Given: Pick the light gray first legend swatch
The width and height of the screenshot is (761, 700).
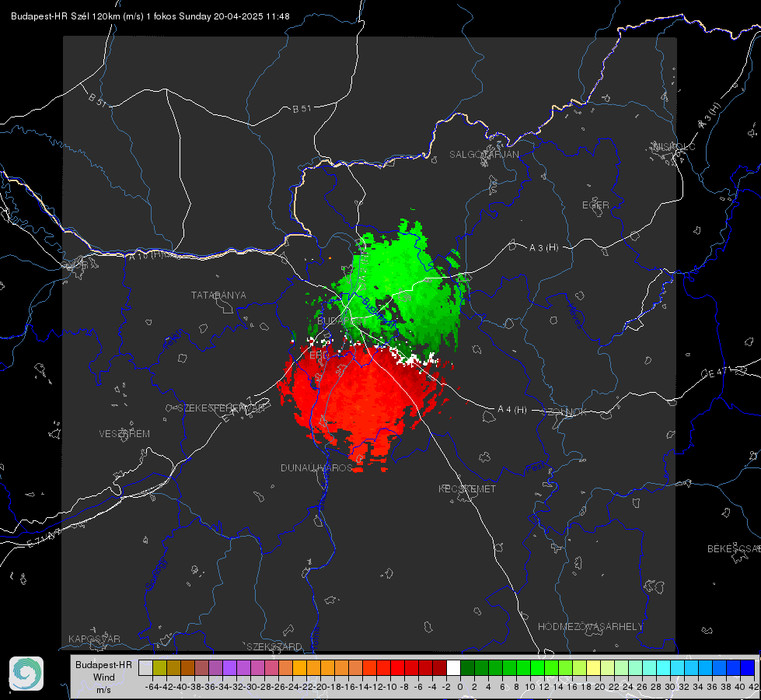Looking at the screenshot, I should 145,667.
